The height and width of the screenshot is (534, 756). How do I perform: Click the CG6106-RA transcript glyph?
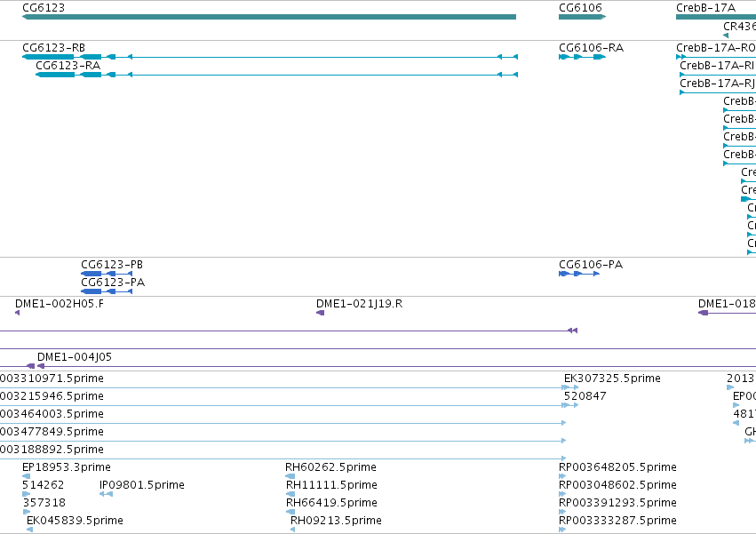click(582, 57)
